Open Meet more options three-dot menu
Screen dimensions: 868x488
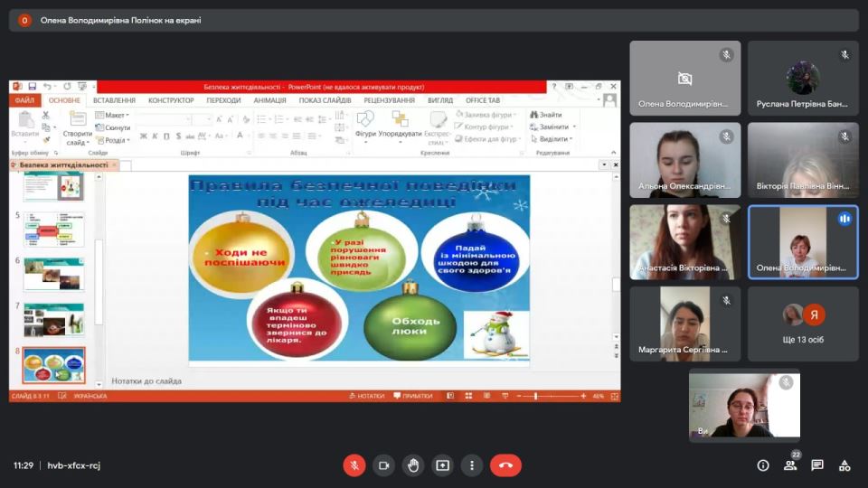pos(472,465)
